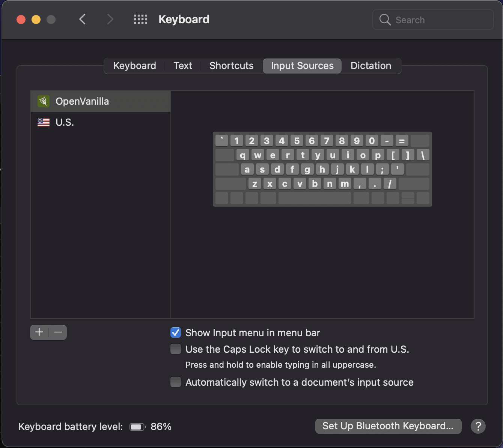Image resolution: width=503 pixels, height=448 pixels.
Task: Enable automatic switch to document's input source
Action: (176, 382)
